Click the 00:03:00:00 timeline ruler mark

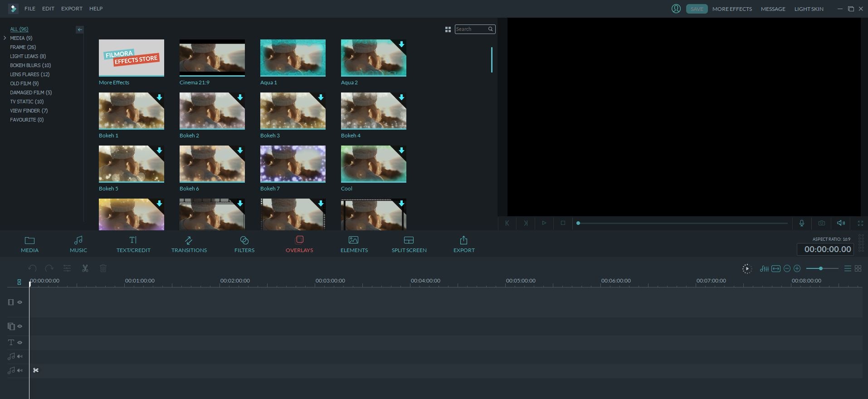(x=330, y=281)
